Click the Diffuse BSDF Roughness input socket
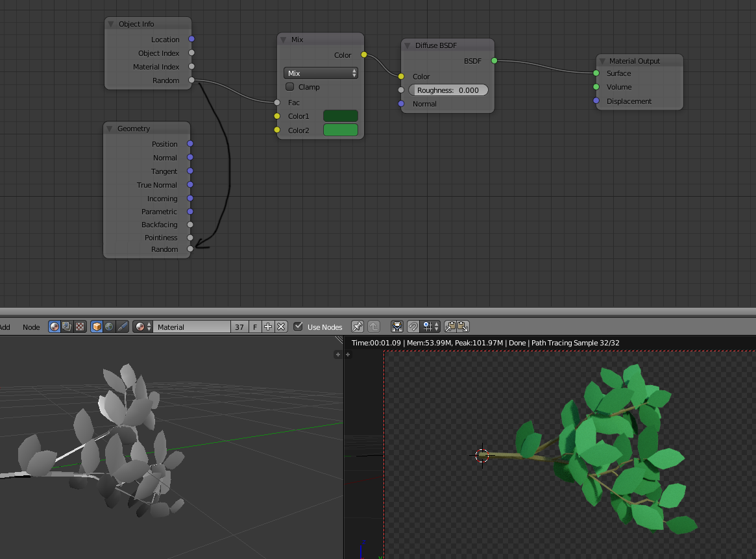This screenshot has height=559, width=756. pyautogui.click(x=401, y=90)
